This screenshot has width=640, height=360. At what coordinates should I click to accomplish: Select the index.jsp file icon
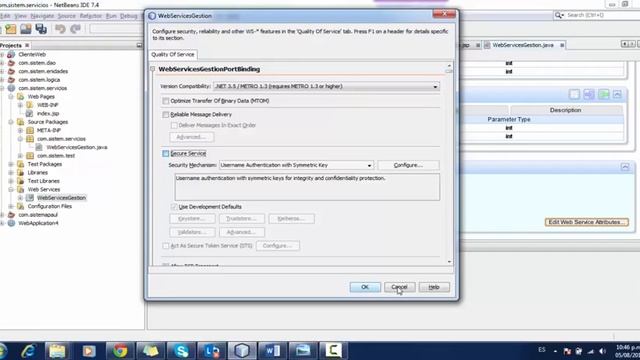tap(29, 113)
